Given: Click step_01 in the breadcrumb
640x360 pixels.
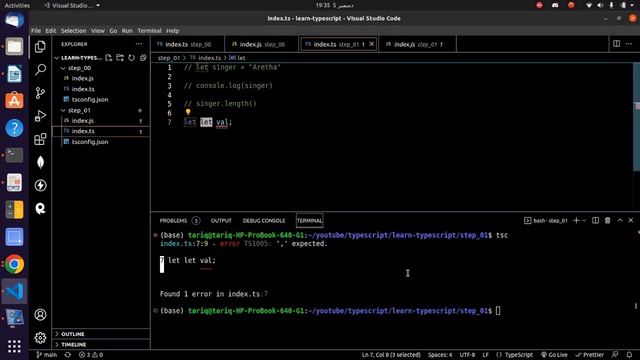Looking at the screenshot, I should [x=169, y=58].
